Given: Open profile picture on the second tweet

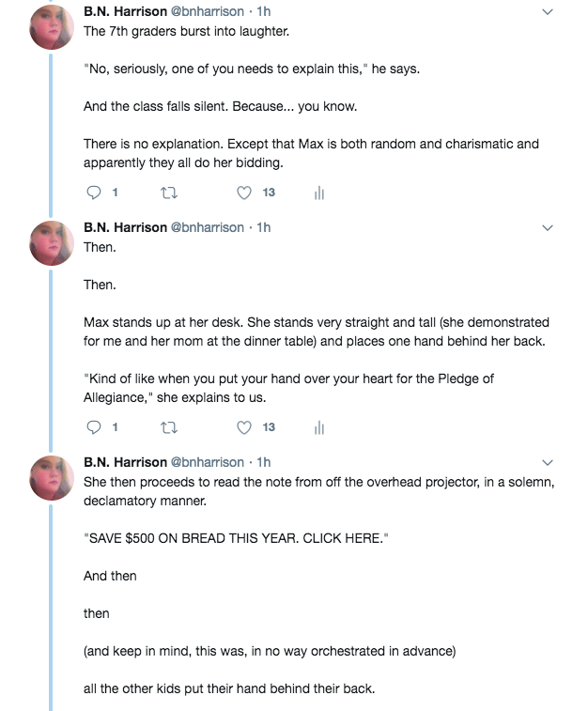Looking at the screenshot, I should click(52, 243).
